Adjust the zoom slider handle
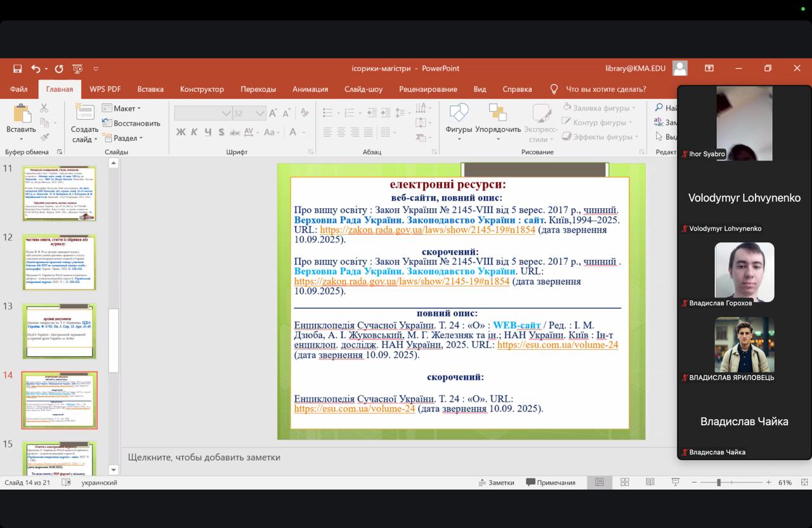Image resolution: width=812 pixels, height=528 pixels. (x=719, y=482)
